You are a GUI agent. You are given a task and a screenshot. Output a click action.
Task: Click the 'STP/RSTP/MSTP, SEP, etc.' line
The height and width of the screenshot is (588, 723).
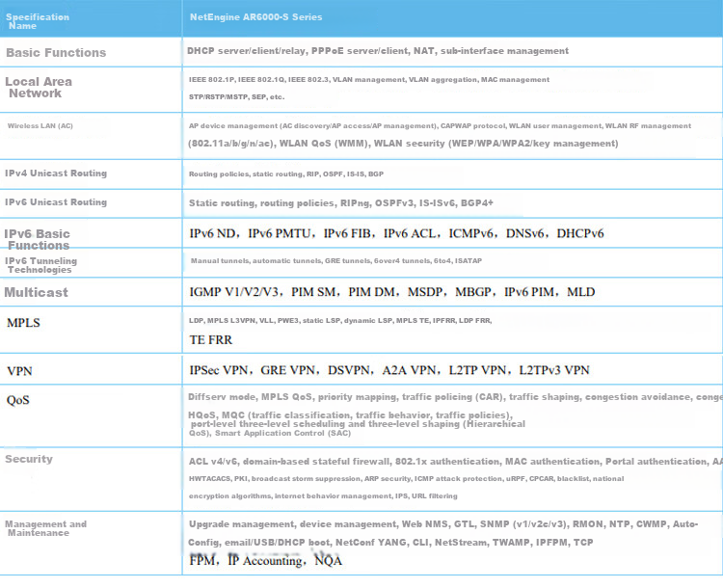236,96
